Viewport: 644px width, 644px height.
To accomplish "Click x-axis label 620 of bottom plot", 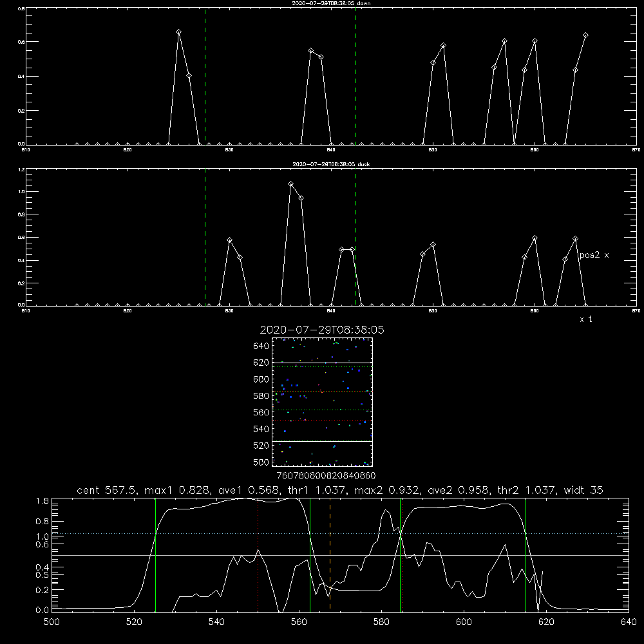I will [546, 622].
